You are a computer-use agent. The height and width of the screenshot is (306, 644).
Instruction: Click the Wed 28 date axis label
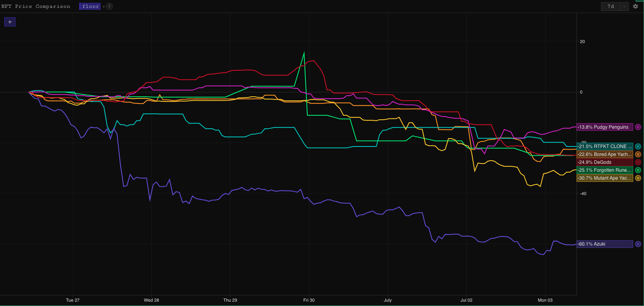coord(151,300)
